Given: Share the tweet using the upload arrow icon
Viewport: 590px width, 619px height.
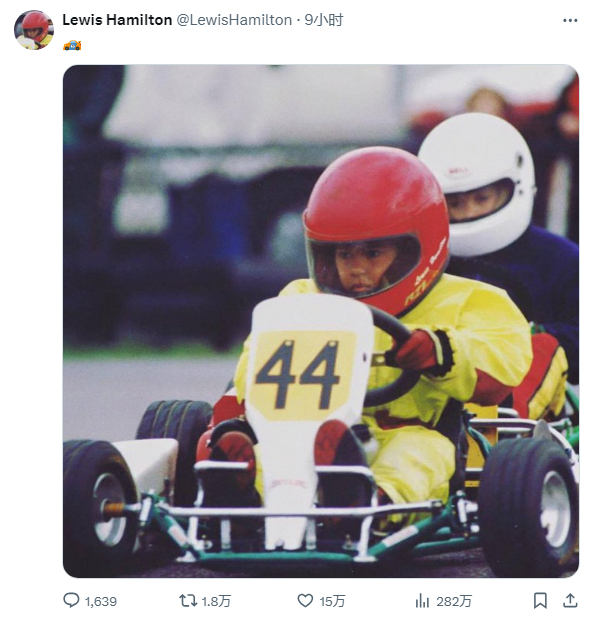Looking at the screenshot, I should pos(570,600).
